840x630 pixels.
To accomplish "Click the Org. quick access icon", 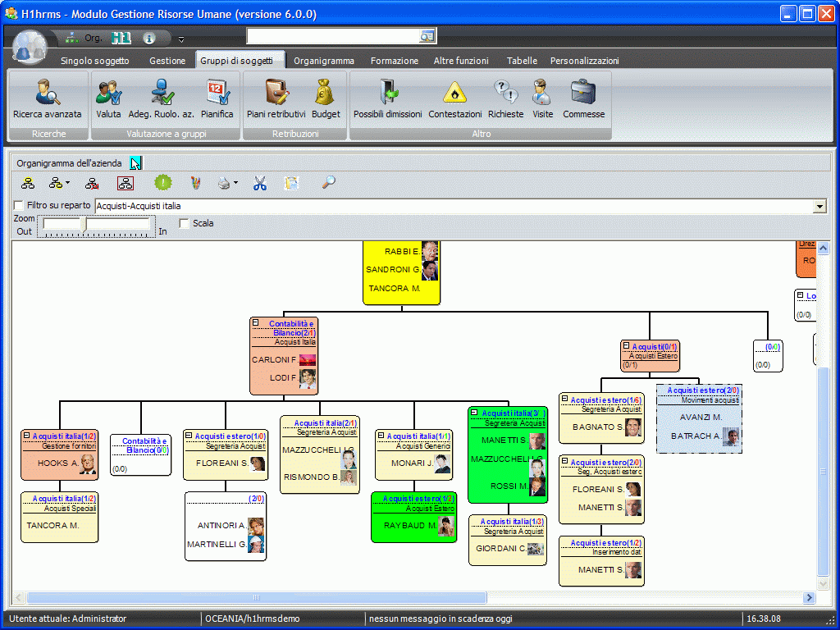I will click(84, 38).
